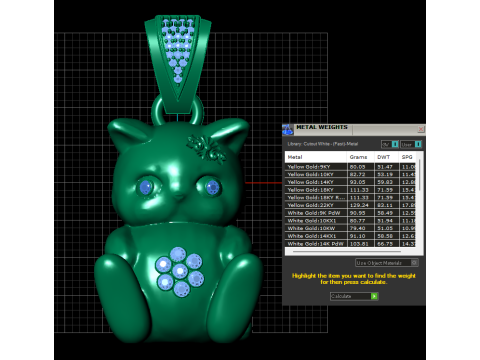Select the Yellow Gold:10KY row
Viewport: 480px width, 360px height.
click(350, 174)
